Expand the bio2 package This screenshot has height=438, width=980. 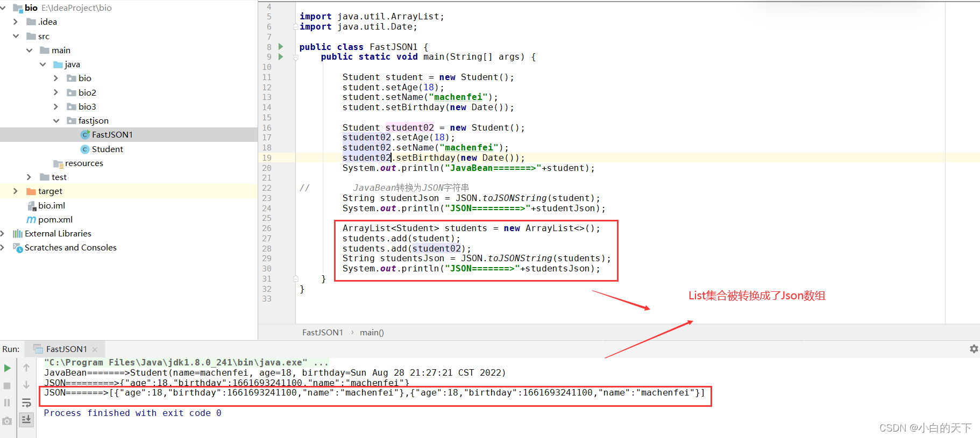coord(56,92)
